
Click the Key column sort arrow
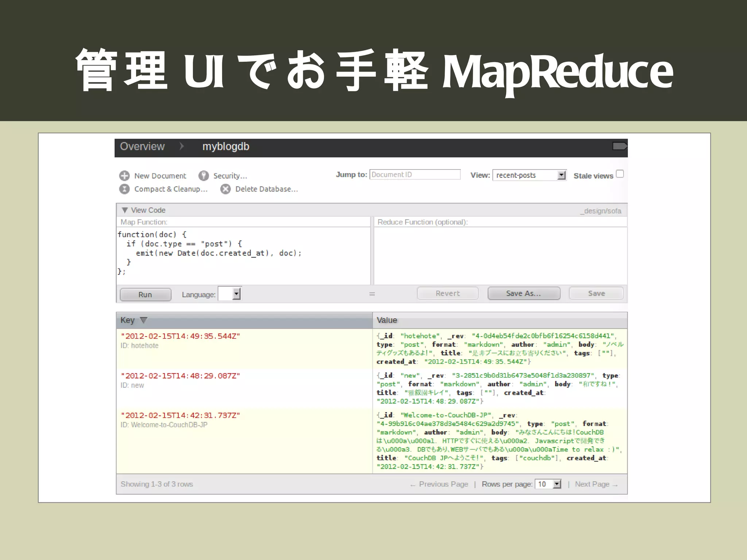pyautogui.click(x=144, y=320)
